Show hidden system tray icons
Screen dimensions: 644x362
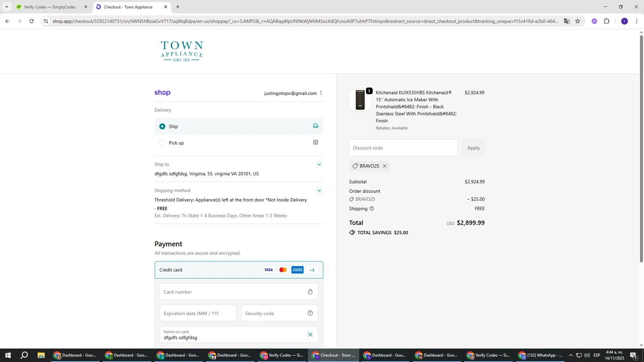(571, 355)
